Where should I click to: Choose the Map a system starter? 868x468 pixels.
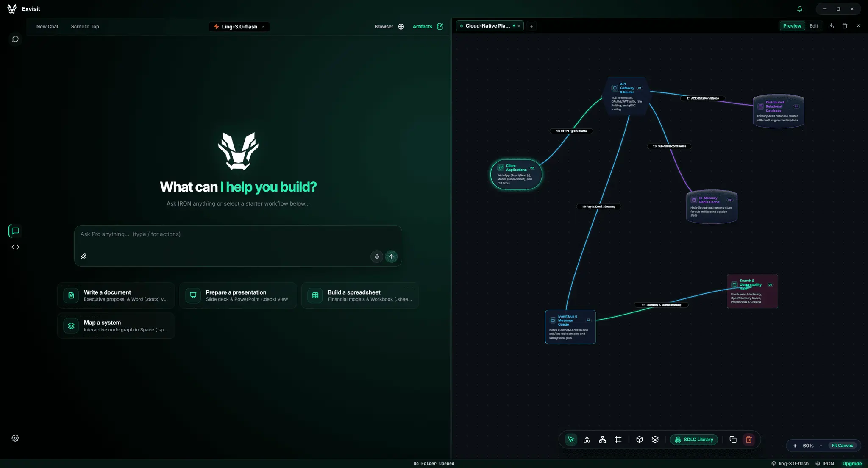point(116,326)
